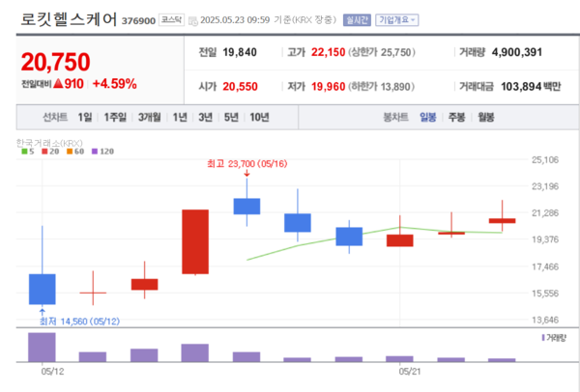Click the 최고 23,700 (05/16) chart label
The height and width of the screenshot is (392, 580).
point(247,164)
